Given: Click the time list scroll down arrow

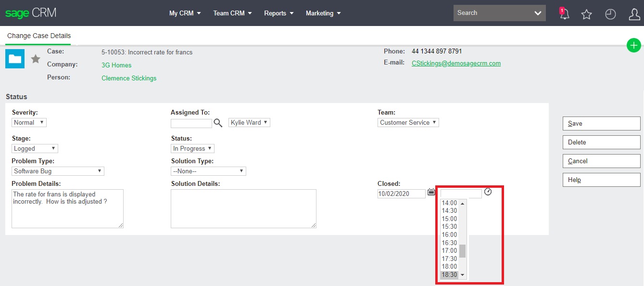Looking at the screenshot, I should 463,275.
